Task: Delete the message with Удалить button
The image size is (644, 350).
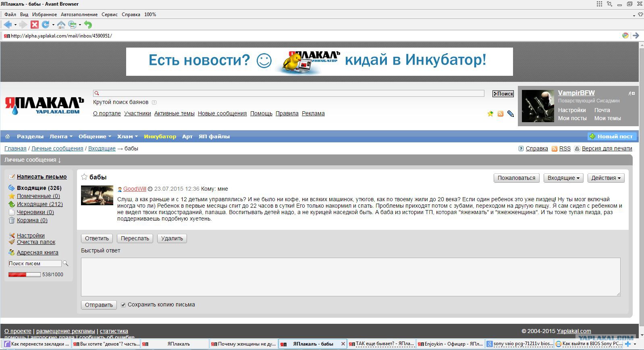Action: click(172, 238)
